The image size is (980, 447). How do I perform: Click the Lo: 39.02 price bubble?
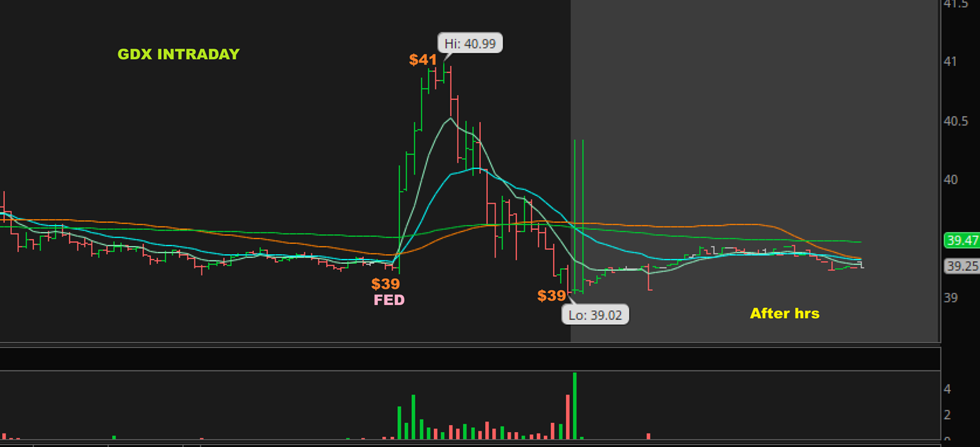click(596, 315)
